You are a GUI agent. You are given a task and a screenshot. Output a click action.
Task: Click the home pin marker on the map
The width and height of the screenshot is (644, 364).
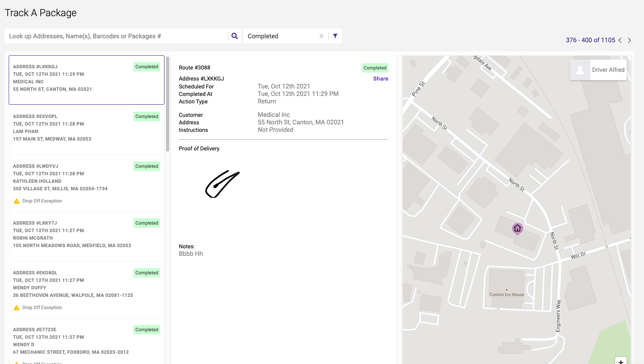pyautogui.click(x=517, y=229)
